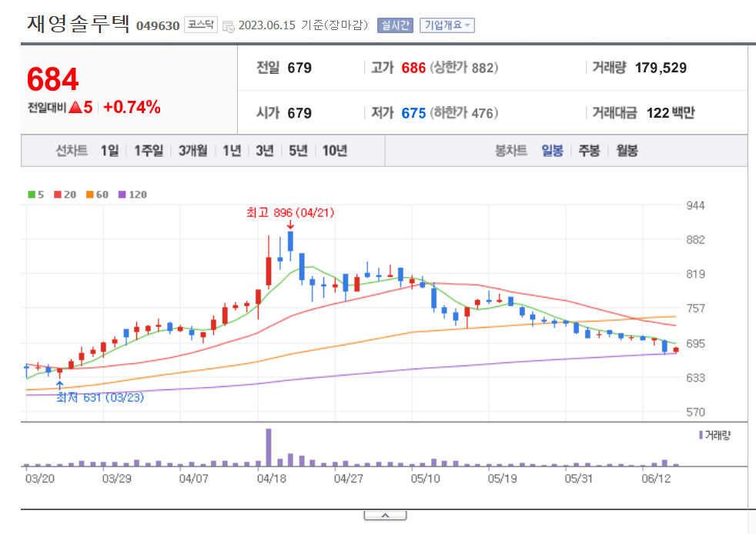
Task: Click the 06/12 date axis label
Action: click(x=656, y=479)
